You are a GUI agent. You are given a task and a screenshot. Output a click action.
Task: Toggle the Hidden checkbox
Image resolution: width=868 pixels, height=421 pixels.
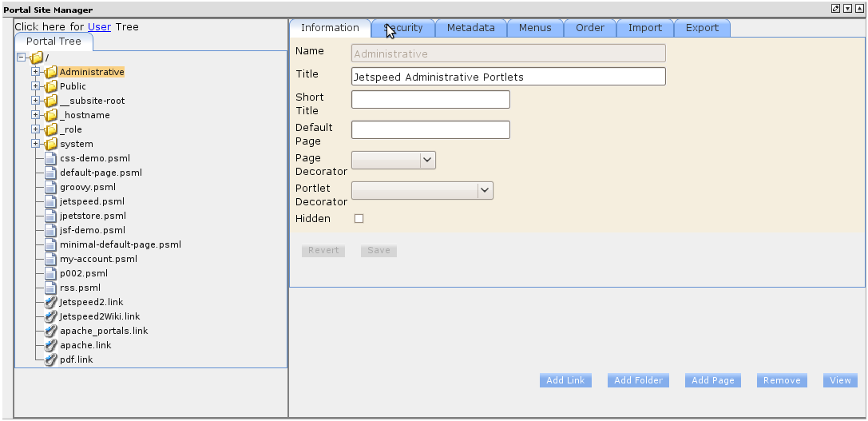point(359,218)
